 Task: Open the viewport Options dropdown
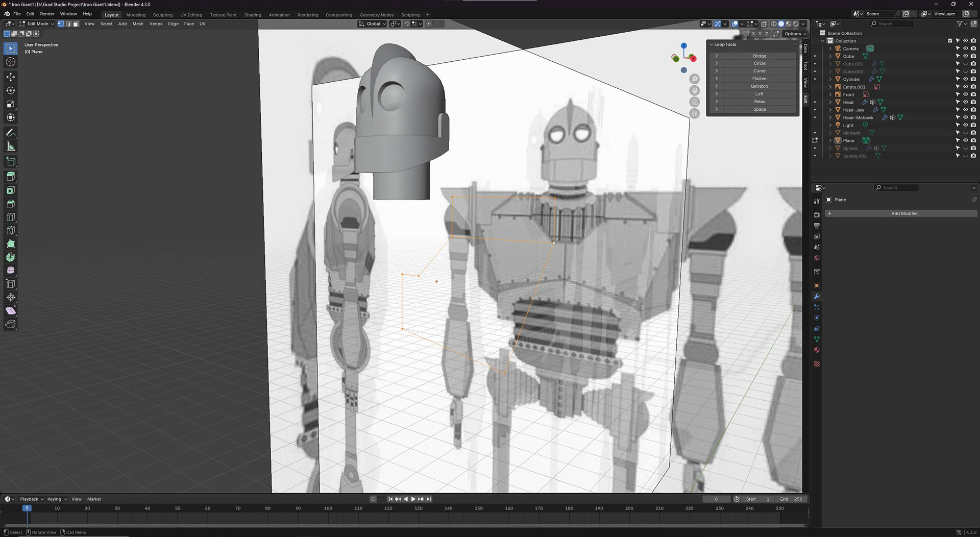click(x=795, y=34)
